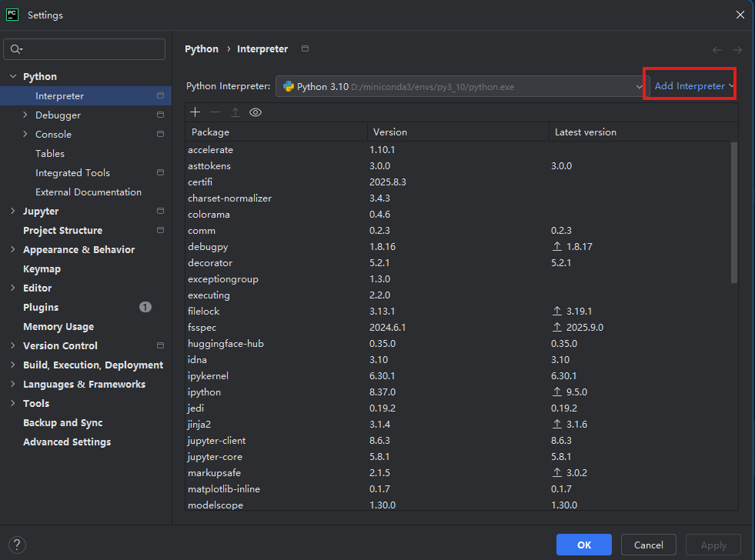Screen dimensions: 755x560
Task: Click the project-level icon on Jupyter row
Action: [160, 212]
